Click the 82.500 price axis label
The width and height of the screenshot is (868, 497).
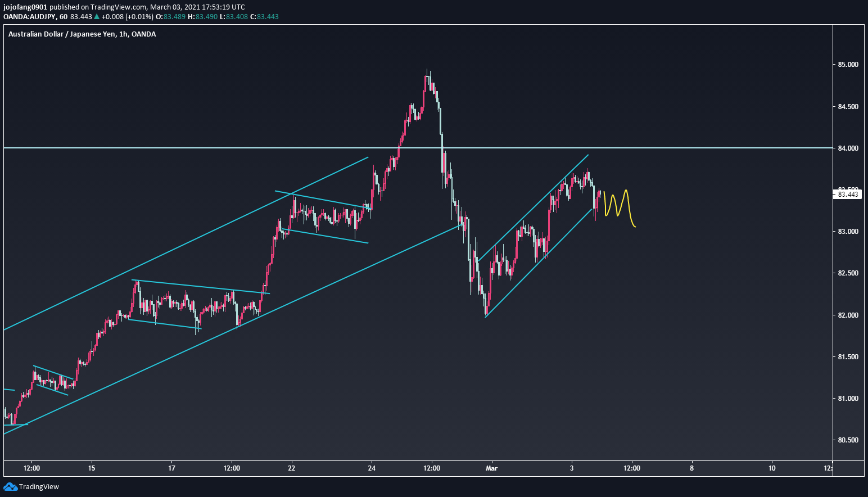[x=848, y=273]
